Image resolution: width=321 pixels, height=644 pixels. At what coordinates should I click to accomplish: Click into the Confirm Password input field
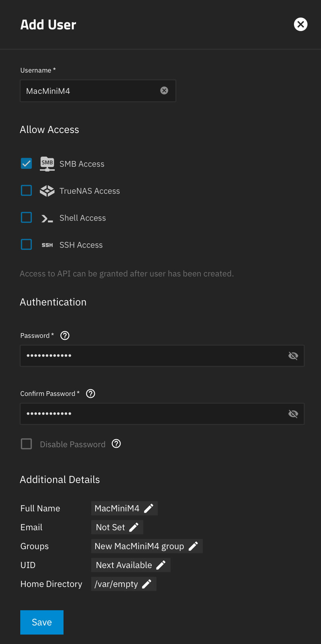(x=152, y=414)
